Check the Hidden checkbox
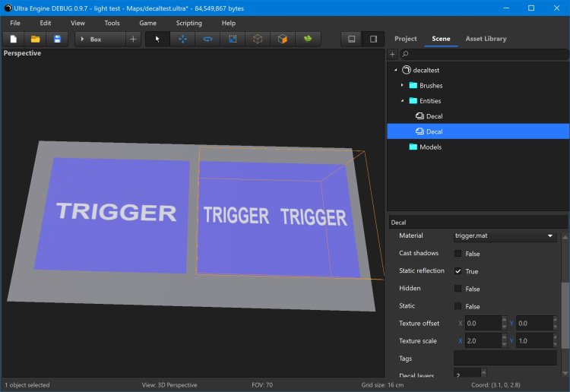Viewport: 570px width, 392px height. (x=458, y=289)
